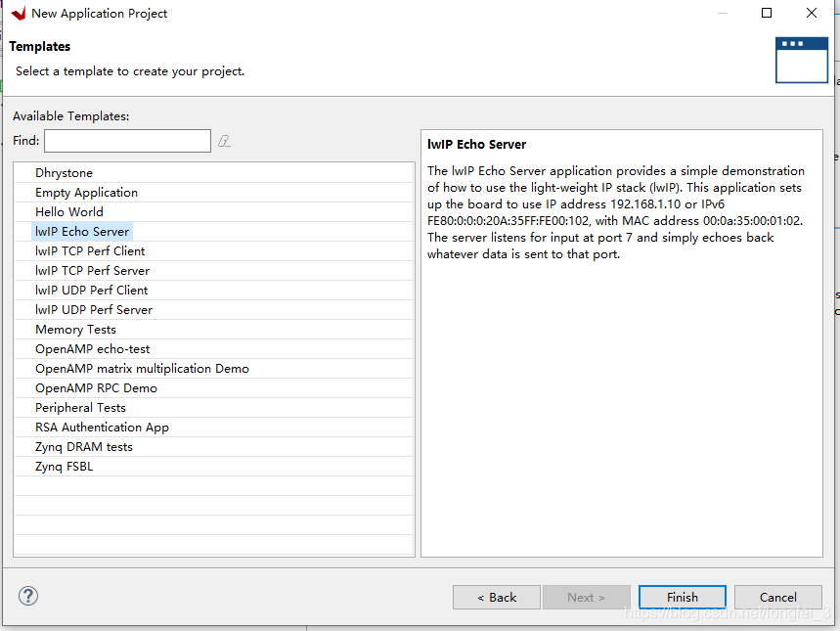Select the Dhrystone template

214,172
